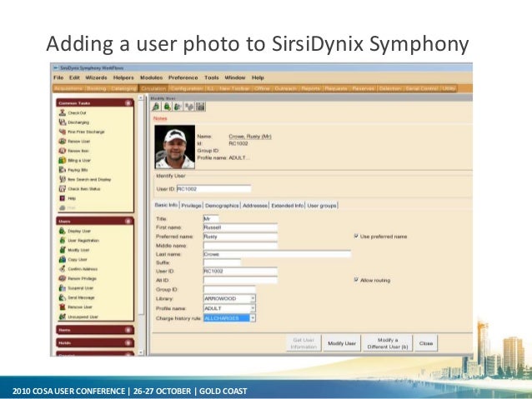
Task: Open Check Out in Common Tasks
Action: point(73,113)
